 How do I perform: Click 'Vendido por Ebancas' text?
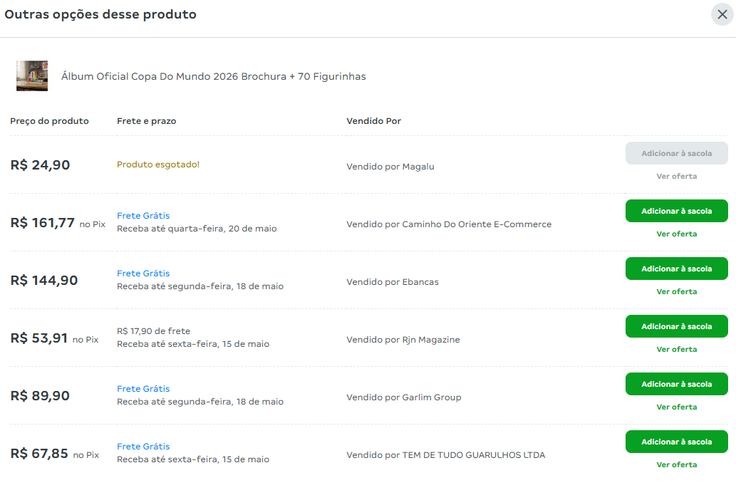pos(392,282)
